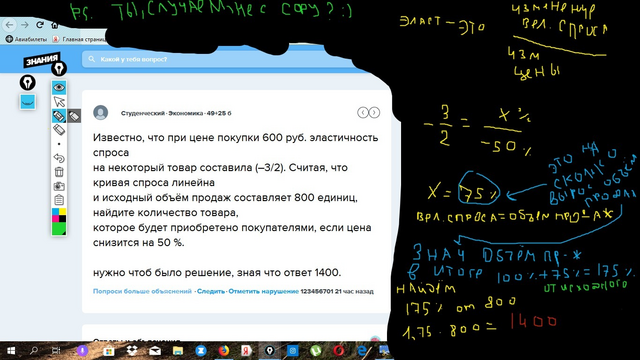This screenshot has height=360, width=640.
Task: Click the magnifier icon in the search bar
Action: pos(91,59)
